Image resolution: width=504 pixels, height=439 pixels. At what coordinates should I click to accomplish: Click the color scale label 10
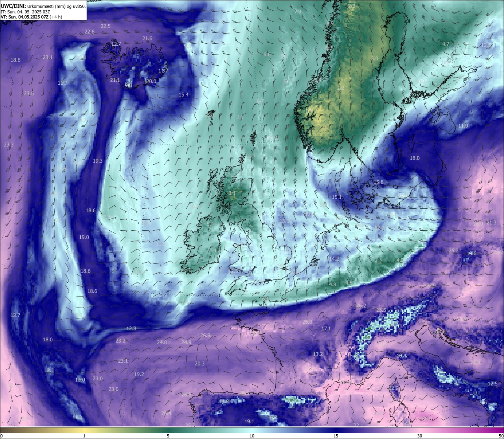coord(252,435)
